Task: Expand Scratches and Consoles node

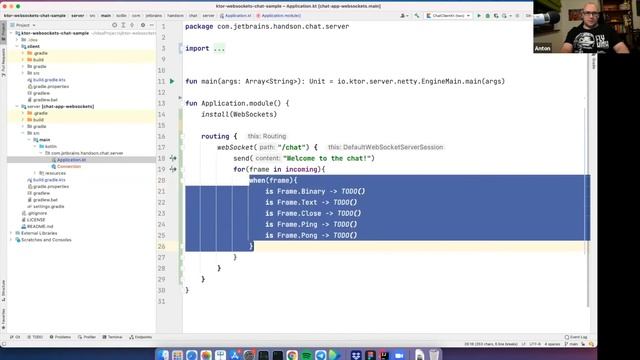Action: [11, 240]
